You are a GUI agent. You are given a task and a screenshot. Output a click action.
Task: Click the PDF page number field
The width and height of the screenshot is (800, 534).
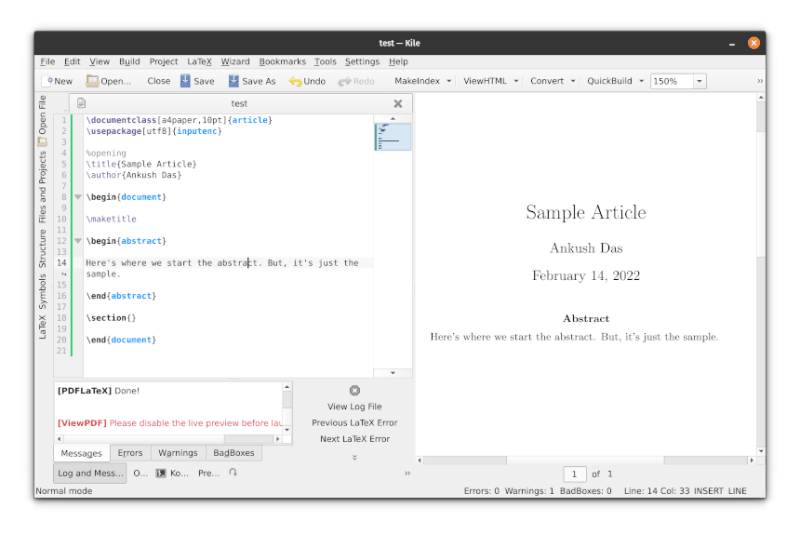pos(575,474)
